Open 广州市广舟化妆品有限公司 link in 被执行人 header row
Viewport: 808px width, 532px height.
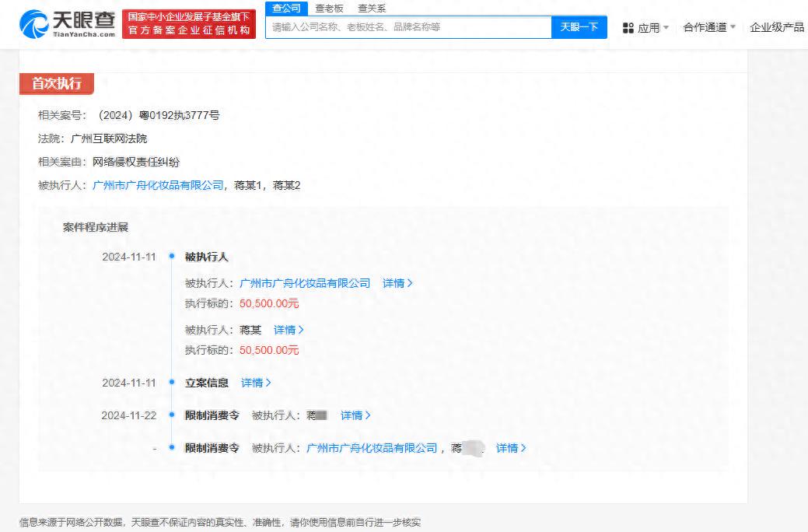158,185
